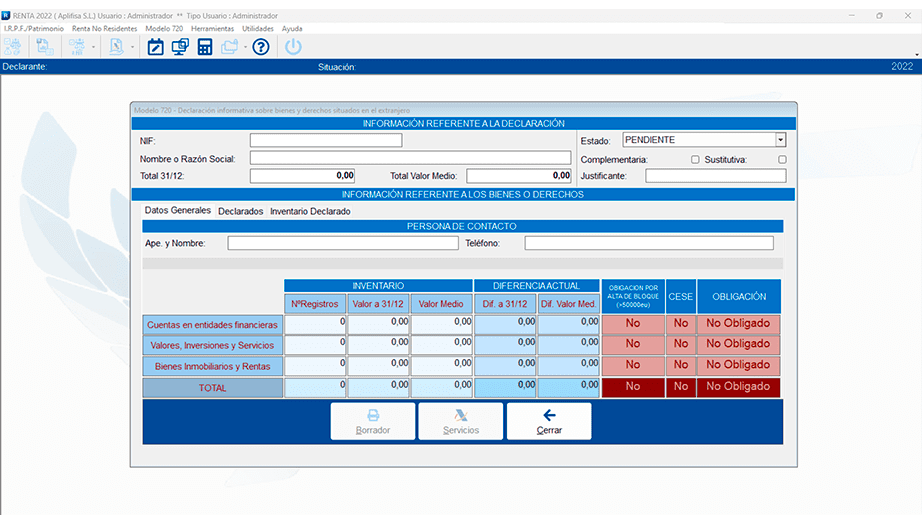
Task: Open the Ayuda menu
Action: click(x=292, y=28)
